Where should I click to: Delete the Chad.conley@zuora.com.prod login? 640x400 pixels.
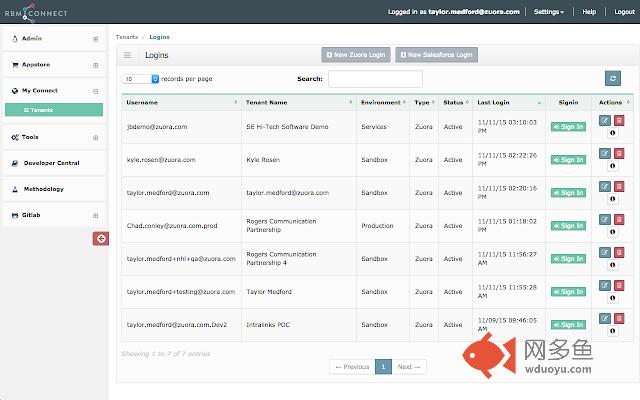tap(619, 220)
